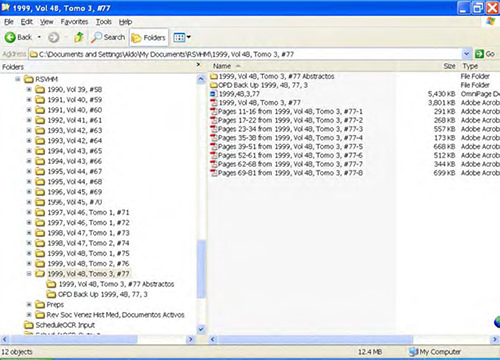Sort files by the Type column
This screenshot has height=360, width=500.
click(470, 66)
